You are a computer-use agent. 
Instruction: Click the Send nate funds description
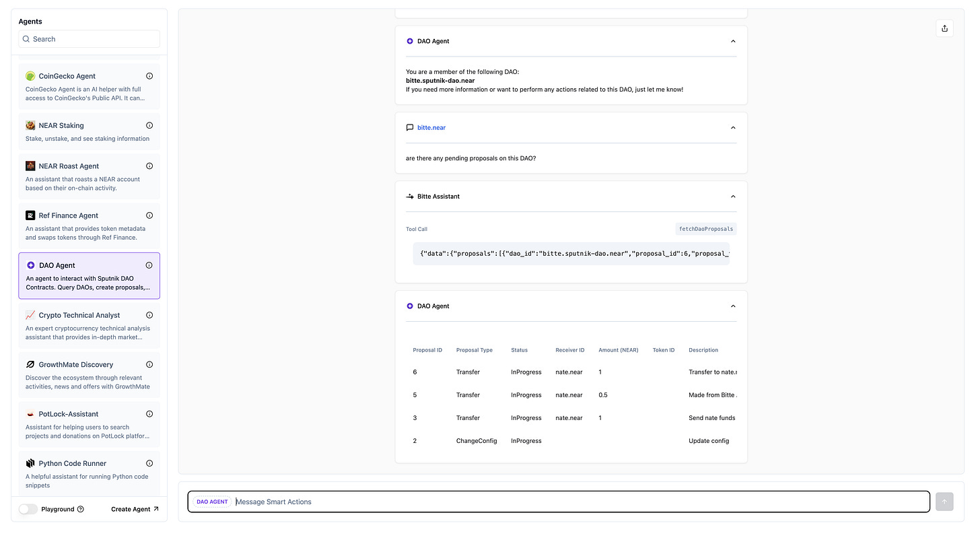pos(712,418)
